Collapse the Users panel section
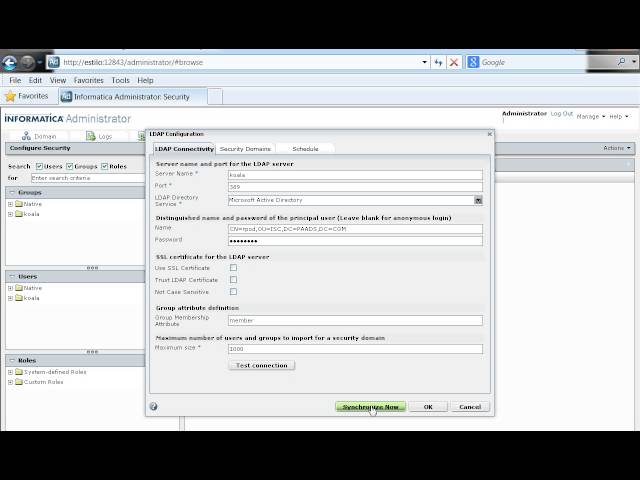Screen dimensions: 640x480 click(x=12, y=276)
